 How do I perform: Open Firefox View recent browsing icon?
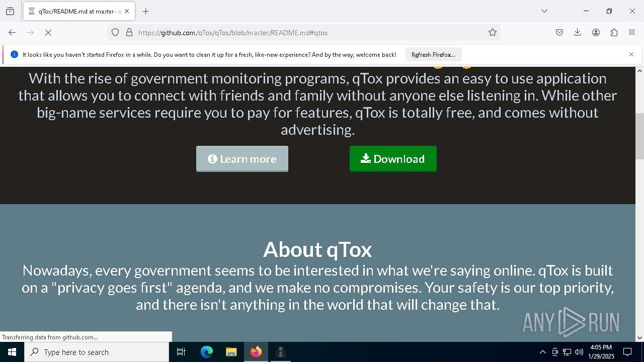pyautogui.click(x=10, y=11)
